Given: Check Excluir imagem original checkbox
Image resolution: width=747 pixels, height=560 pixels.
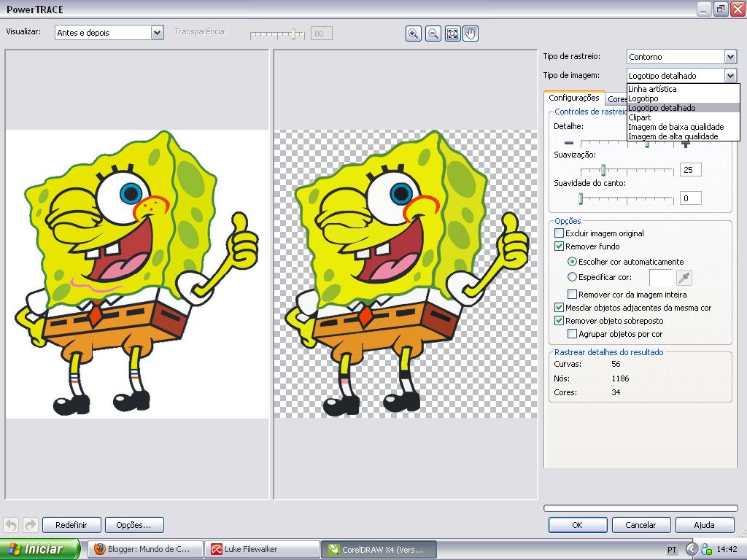Looking at the screenshot, I should point(560,233).
